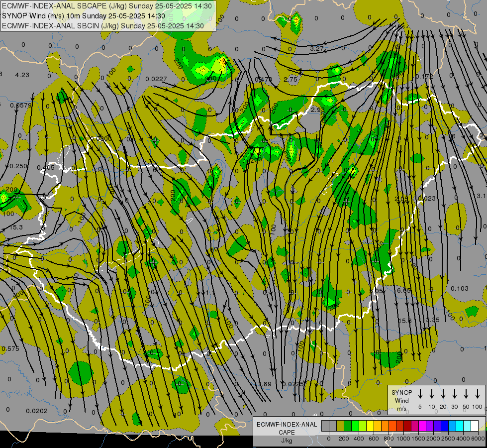This screenshot has height=448, width=487.
Task: Click the 0.0725 value on the map
Action: [292, 384]
